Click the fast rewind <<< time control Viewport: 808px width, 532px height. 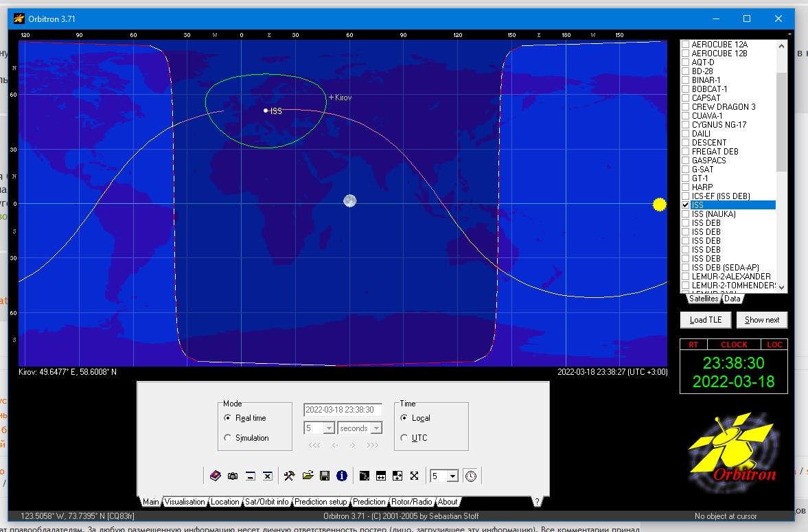(314, 445)
